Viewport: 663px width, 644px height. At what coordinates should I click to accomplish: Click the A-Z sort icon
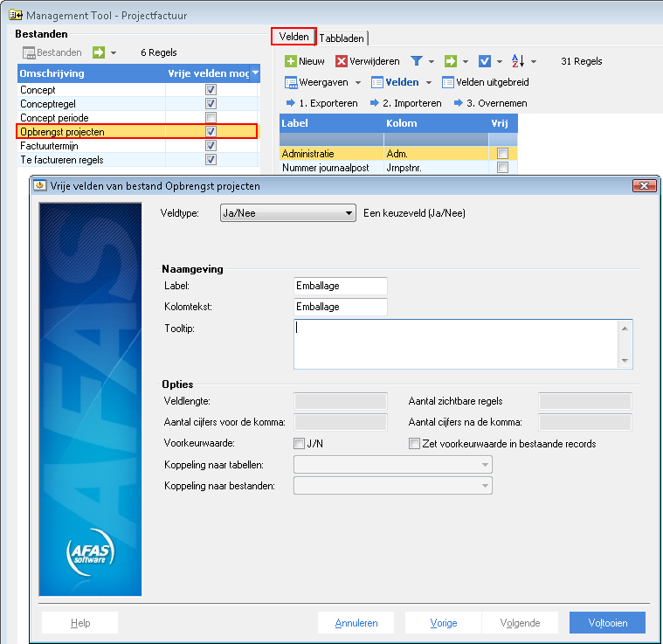click(x=518, y=61)
